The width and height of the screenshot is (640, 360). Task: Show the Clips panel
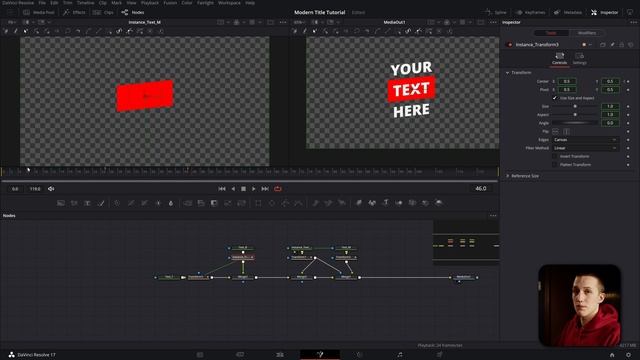[x=104, y=13]
